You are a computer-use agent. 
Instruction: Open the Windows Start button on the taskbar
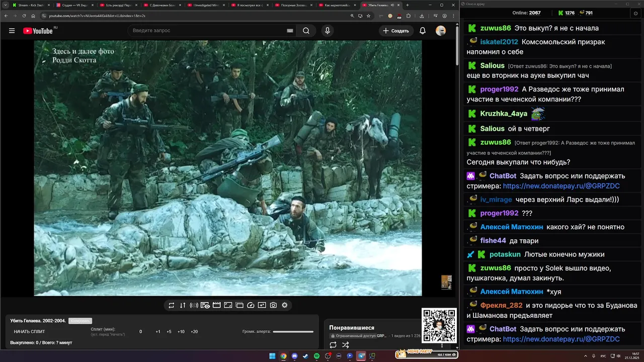click(x=272, y=356)
